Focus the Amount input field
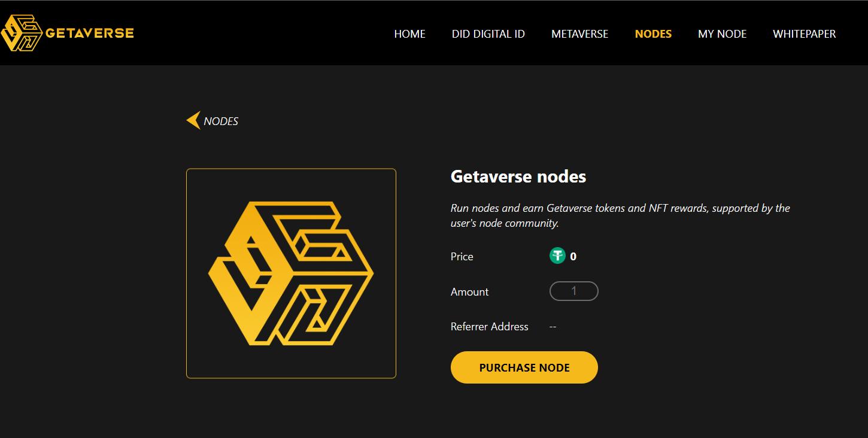 (x=573, y=291)
